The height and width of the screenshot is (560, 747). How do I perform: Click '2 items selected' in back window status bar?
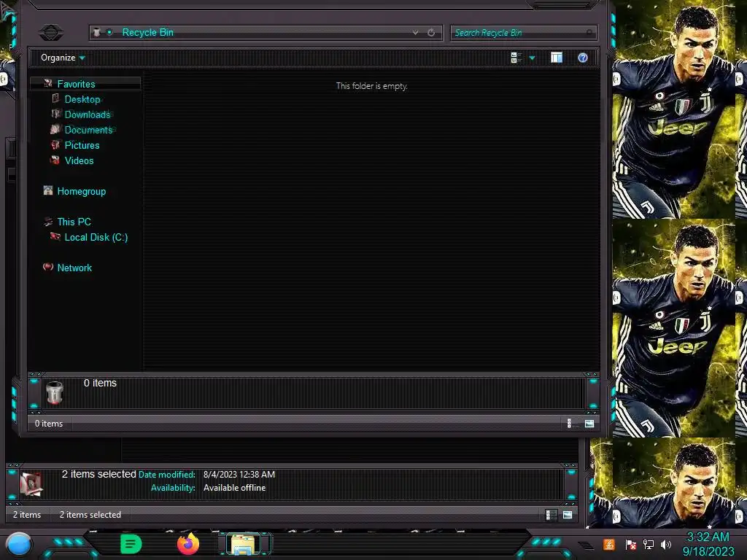tap(90, 515)
